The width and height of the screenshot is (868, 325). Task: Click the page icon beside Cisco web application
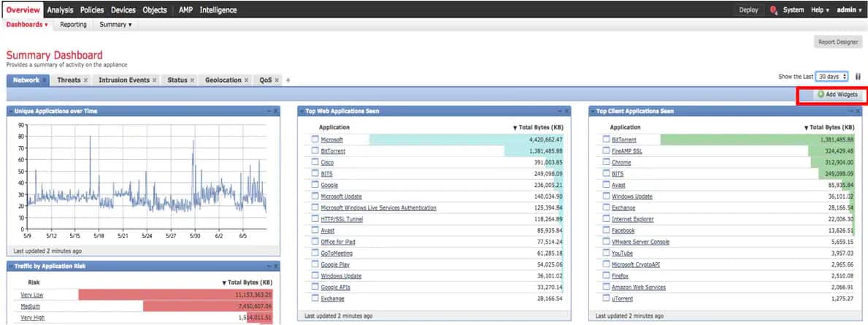click(315, 162)
